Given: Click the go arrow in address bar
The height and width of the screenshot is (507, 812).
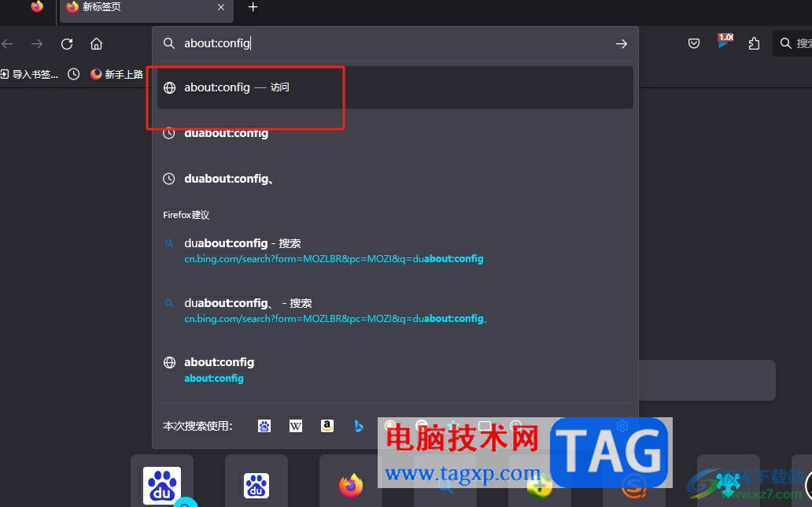Looking at the screenshot, I should [x=622, y=44].
